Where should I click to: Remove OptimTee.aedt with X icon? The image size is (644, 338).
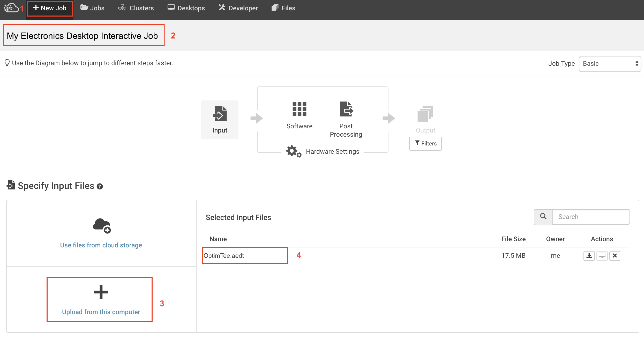click(615, 256)
